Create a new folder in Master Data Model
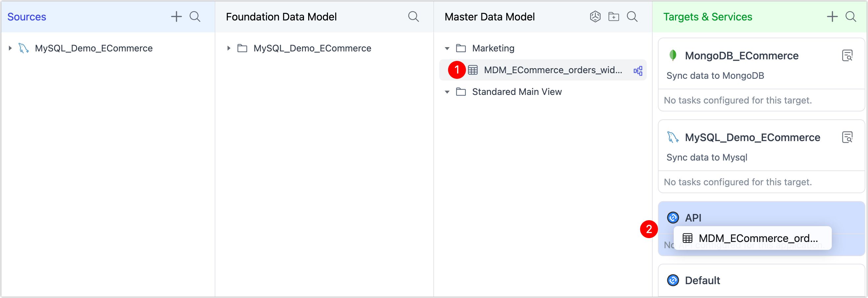 click(613, 16)
